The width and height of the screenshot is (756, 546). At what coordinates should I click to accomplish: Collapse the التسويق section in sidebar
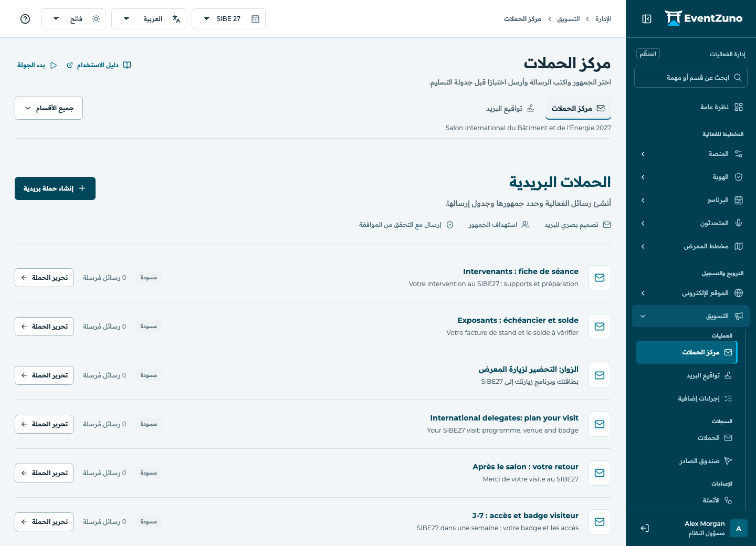tap(691, 316)
